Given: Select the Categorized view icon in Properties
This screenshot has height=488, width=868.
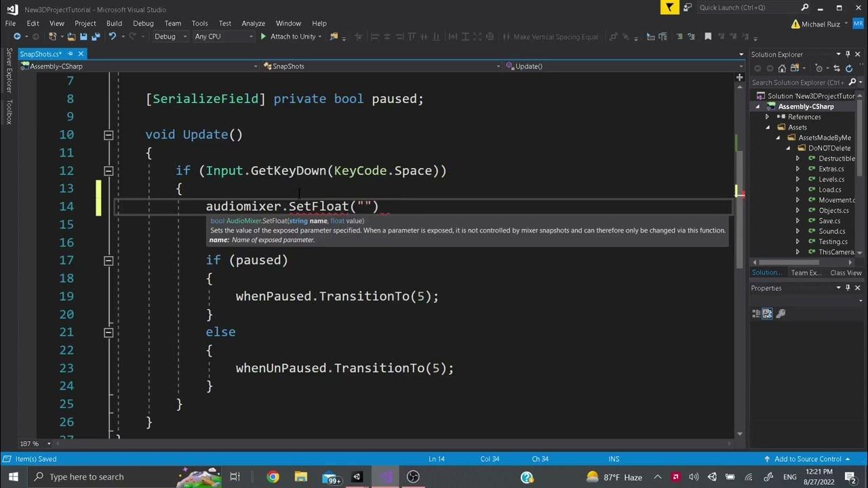Looking at the screenshot, I should 756,313.
